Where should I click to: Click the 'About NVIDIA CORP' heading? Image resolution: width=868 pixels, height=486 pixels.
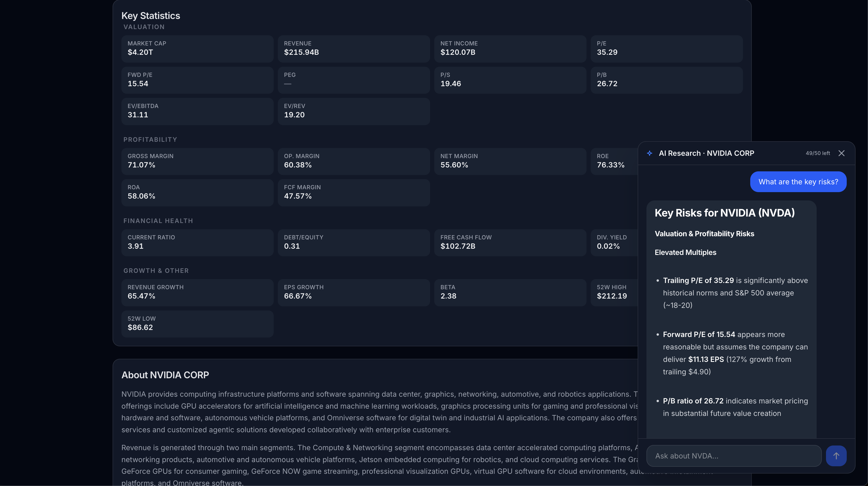point(165,375)
